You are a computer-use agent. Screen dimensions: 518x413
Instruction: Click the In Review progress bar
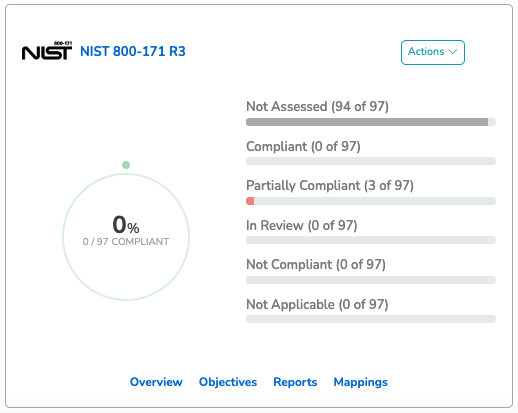(x=371, y=240)
